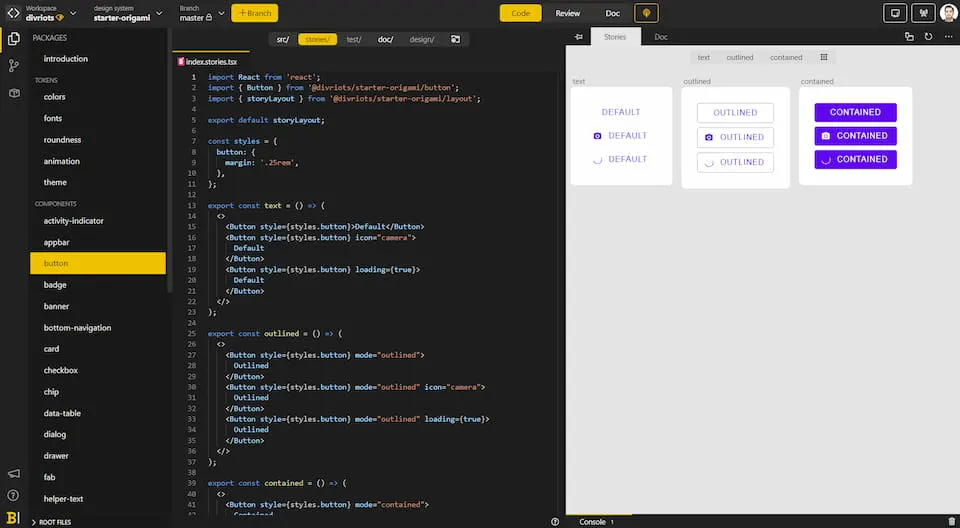Toggle the grid view of stories

[x=824, y=58]
